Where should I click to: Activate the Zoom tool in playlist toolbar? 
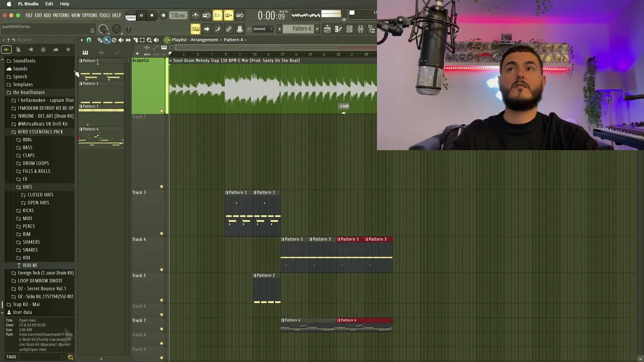(149, 40)
